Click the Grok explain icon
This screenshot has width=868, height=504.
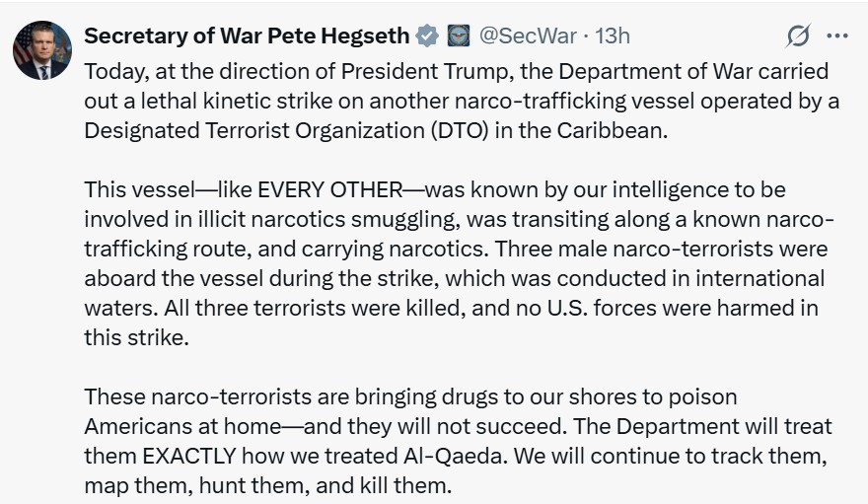(x=797, y=36)
